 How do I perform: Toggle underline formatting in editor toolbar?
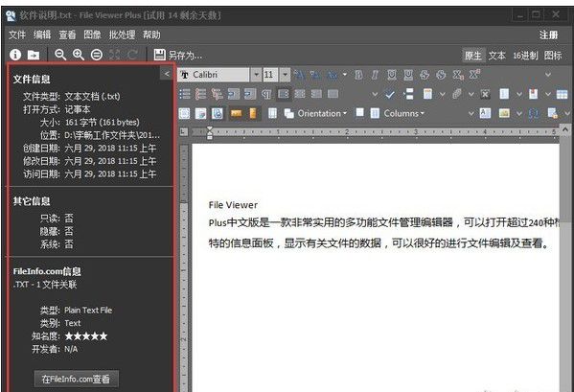point(391,75)
